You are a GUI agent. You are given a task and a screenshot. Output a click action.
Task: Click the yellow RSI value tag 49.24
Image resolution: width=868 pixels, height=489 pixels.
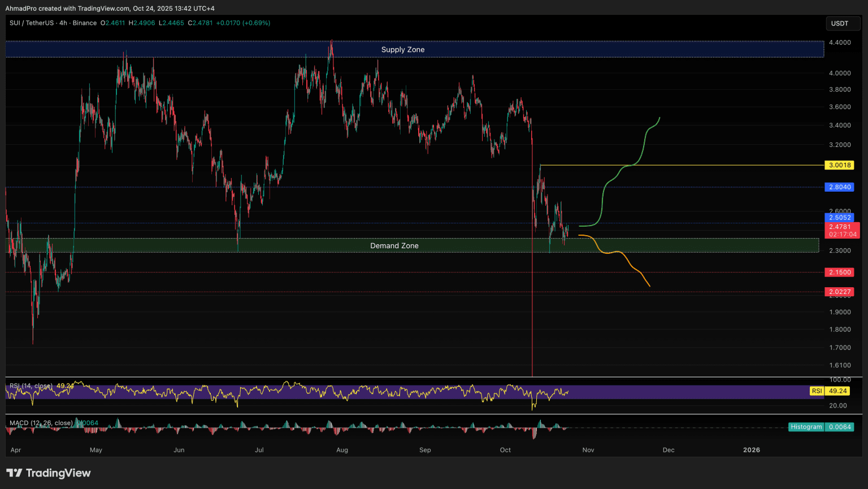(x=837, y=391)
